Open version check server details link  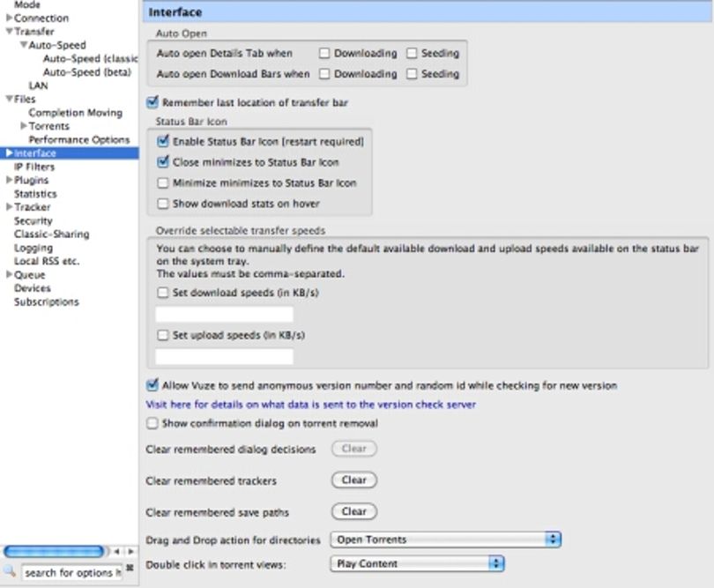(x=310, y=405)
